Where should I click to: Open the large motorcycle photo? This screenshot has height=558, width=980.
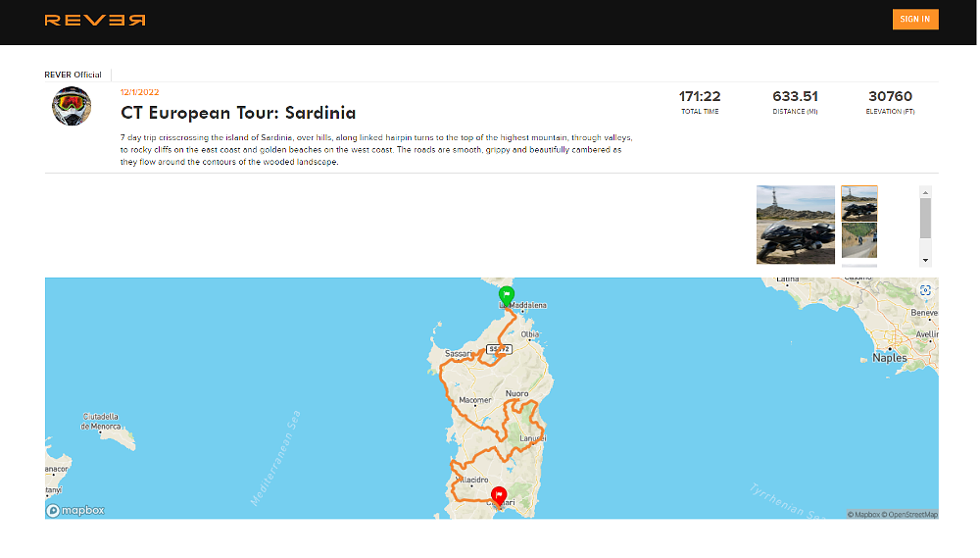point(795,225)
